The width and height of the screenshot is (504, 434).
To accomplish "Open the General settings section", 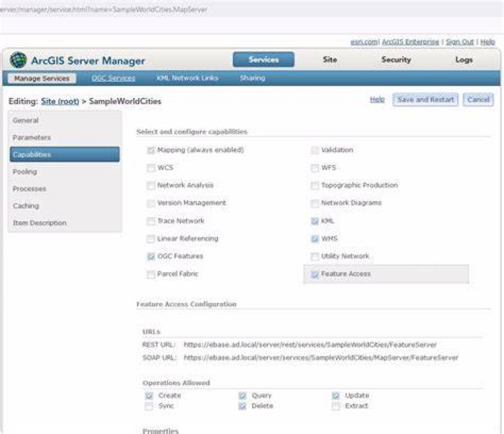I will 64,120.
